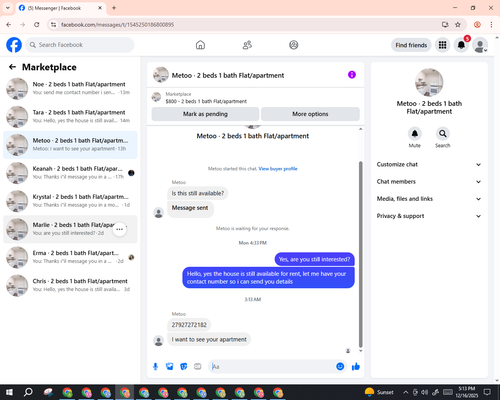500x400 pixels.
Task: Open the Noe apartment conversation
Action: tap(70, 88)
